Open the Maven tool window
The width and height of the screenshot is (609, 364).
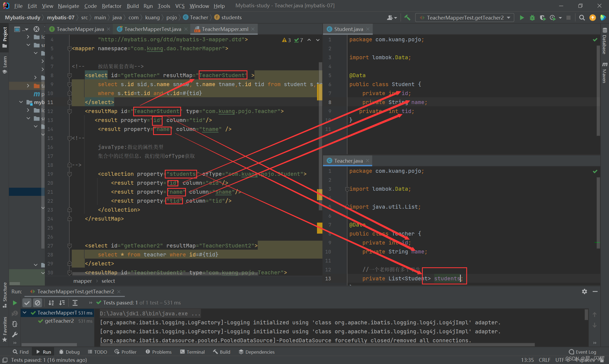coord(604,73)
